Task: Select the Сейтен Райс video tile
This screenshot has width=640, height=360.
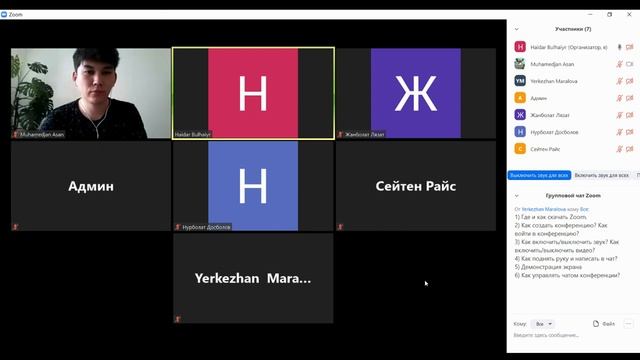Action: (416, 186)
